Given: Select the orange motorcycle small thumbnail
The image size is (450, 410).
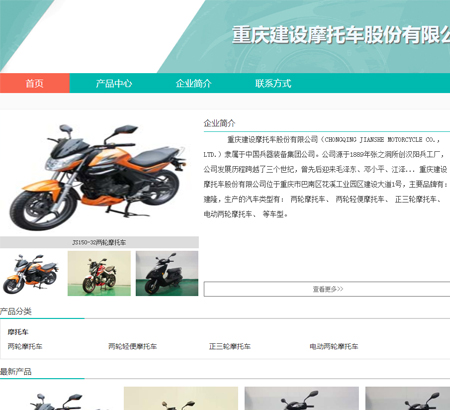Looking at the screenshot, I should (x=32, y=273).
